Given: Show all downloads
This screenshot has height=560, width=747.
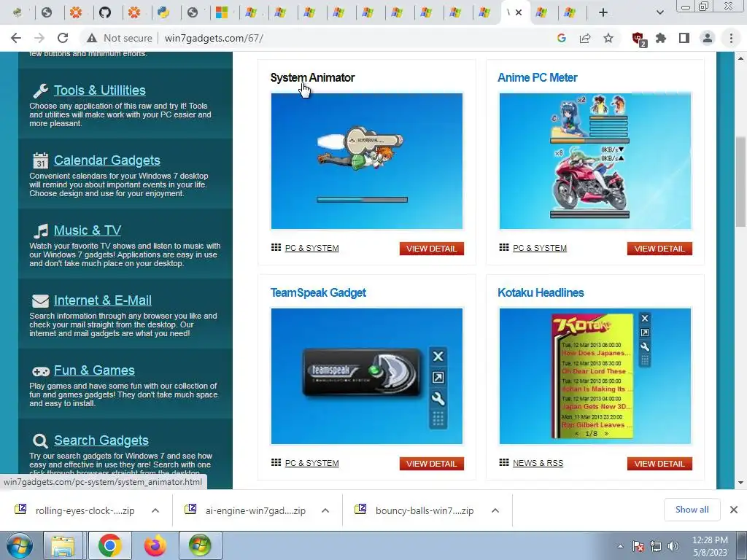Looking at the screenshot, I should (x=692, y=510).
